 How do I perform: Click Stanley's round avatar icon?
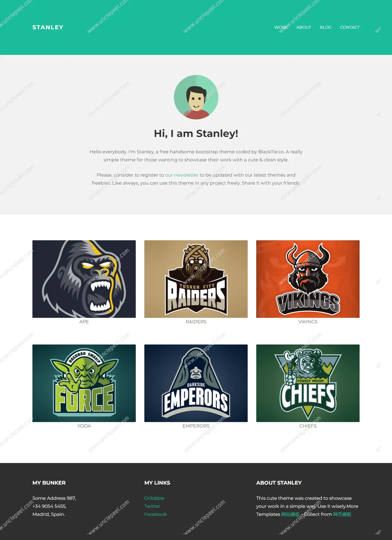(196, 97)
